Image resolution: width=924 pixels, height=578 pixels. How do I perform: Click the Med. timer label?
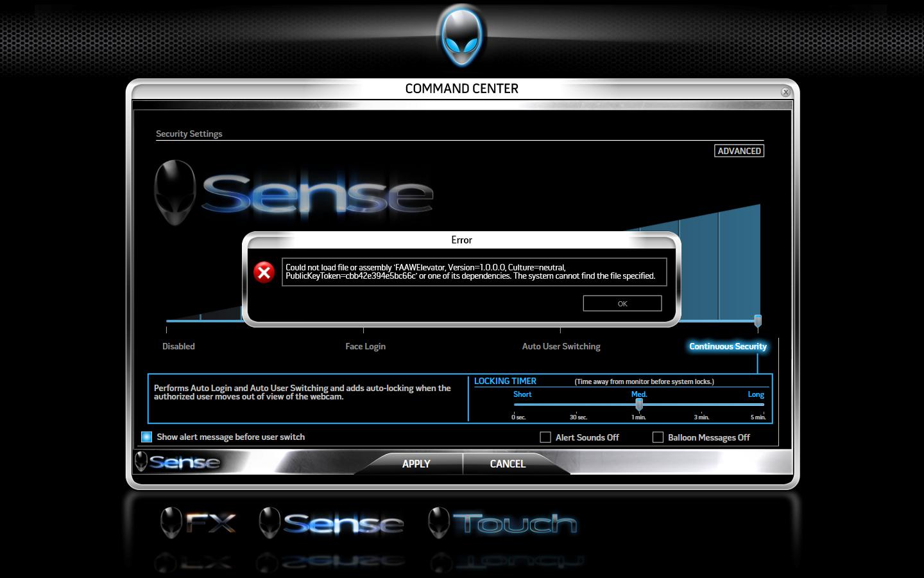tap(639, 394)
